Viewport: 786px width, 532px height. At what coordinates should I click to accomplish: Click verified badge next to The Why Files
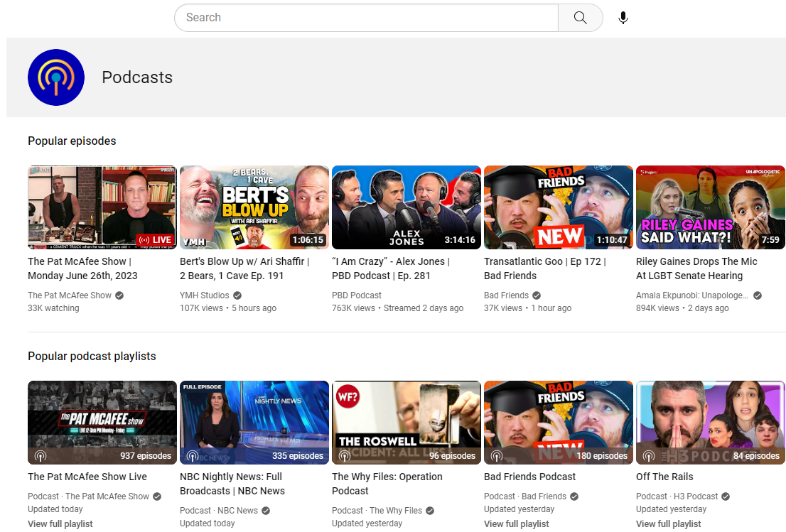pos(430,511)
